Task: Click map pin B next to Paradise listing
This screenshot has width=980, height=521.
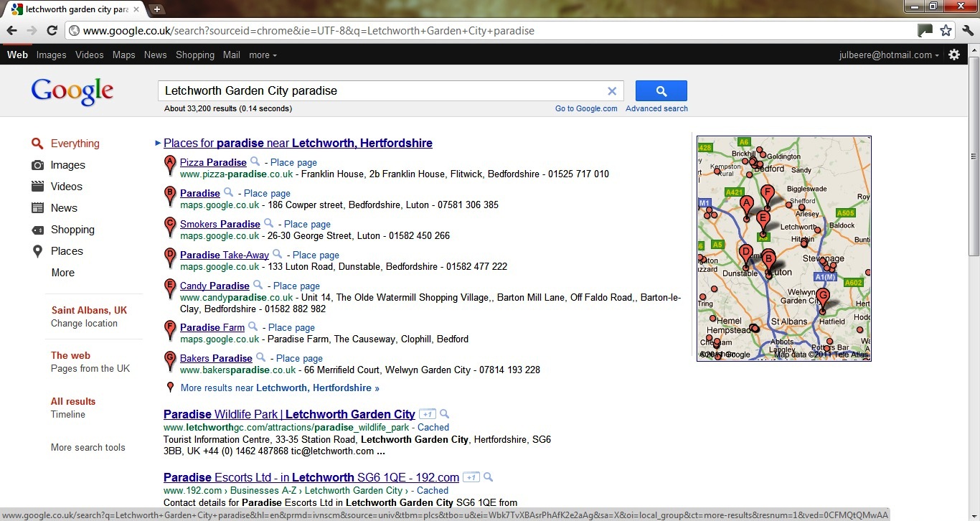Action: point(170,196)
